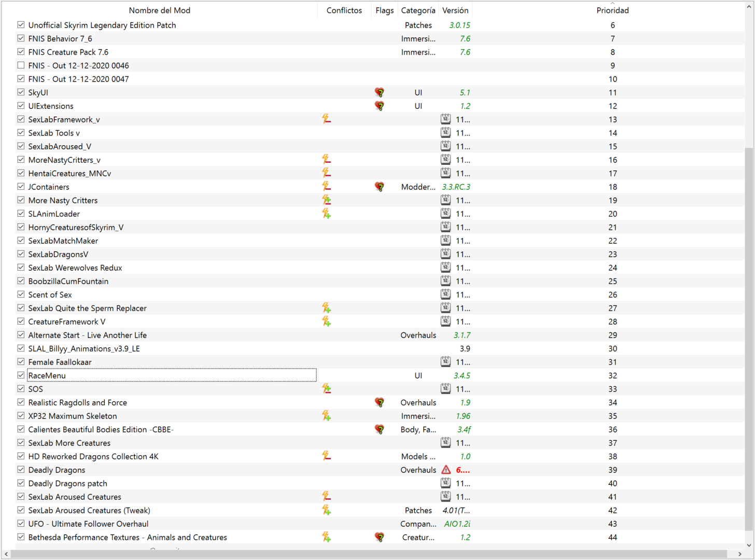Toggle Deadly Dragons mod checkbox
The height and width of the screenshot is (560, 755).
coord(21,470)
